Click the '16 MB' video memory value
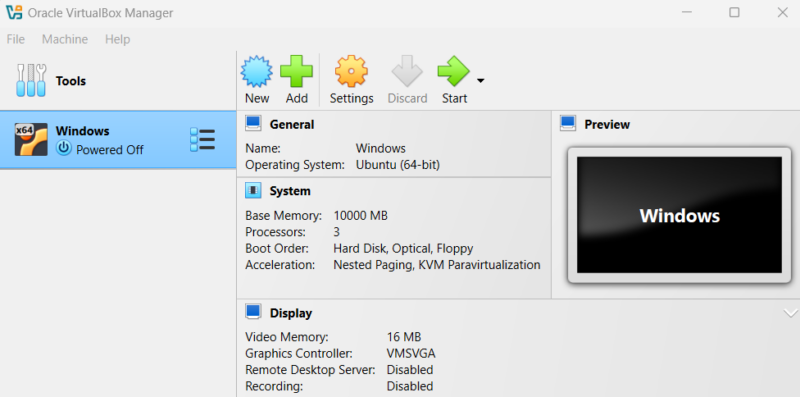800x397 pixels. pos(404,337)
